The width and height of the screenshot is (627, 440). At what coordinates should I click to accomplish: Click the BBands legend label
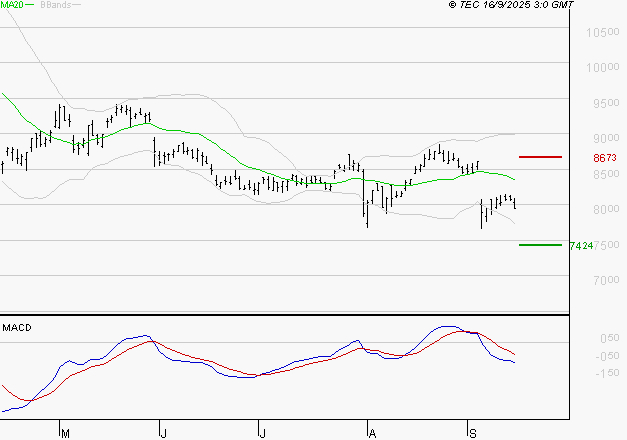coord(56,5)
